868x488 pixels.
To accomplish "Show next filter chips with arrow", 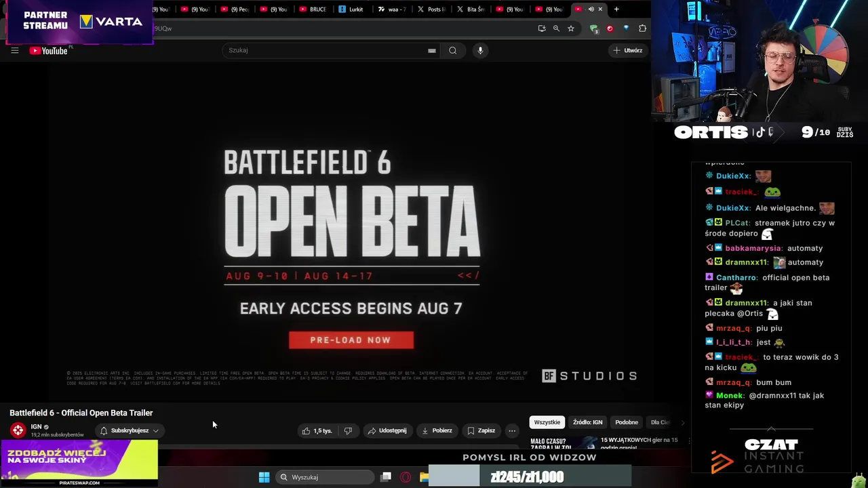I will [682, 422].
